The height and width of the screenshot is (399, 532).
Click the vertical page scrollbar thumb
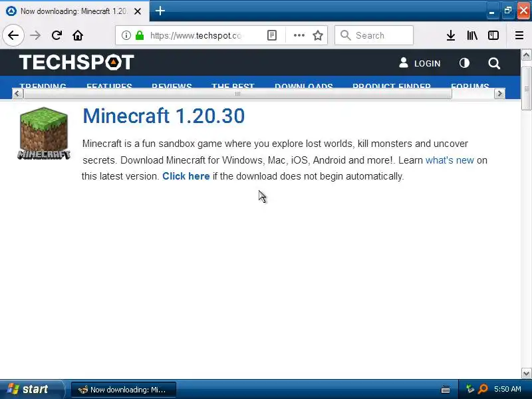click(526, 88)
